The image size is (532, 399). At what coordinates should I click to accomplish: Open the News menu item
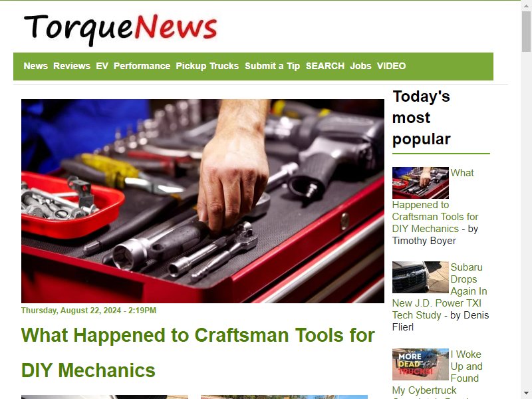pyautogui.click(x=36, y=66)
